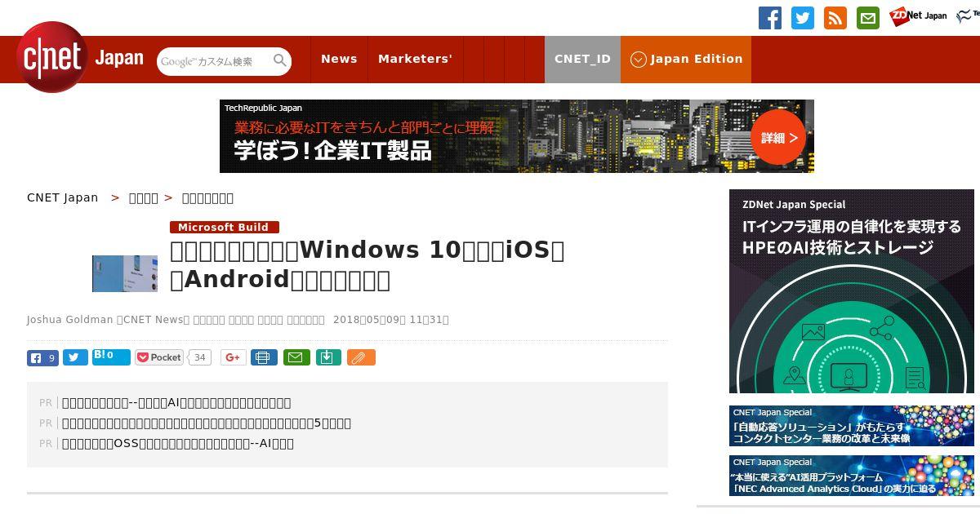Go to CNET Japan home via red logo
Image resolution: width=980 pixels, height=514 pixels.
coord(52,57)
